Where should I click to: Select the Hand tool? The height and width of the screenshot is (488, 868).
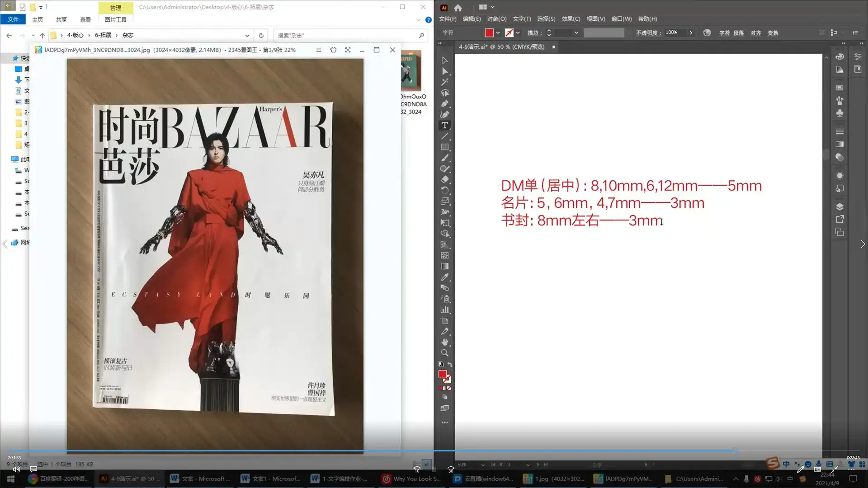click(445, 342)
